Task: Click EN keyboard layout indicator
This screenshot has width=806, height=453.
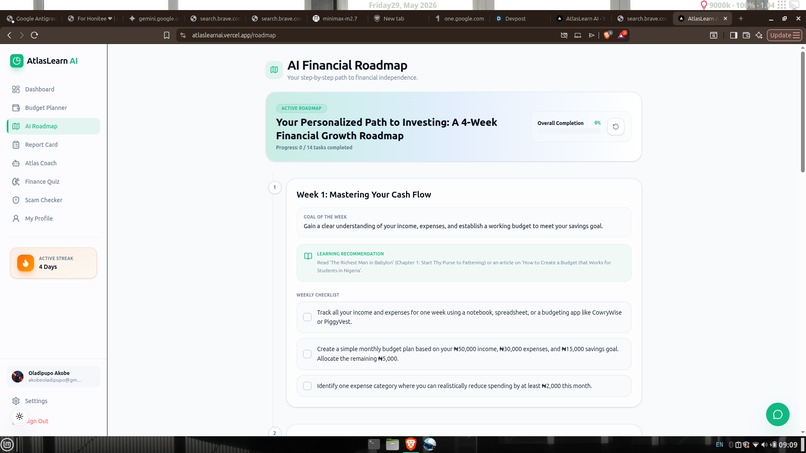Action: click(719, 445)
